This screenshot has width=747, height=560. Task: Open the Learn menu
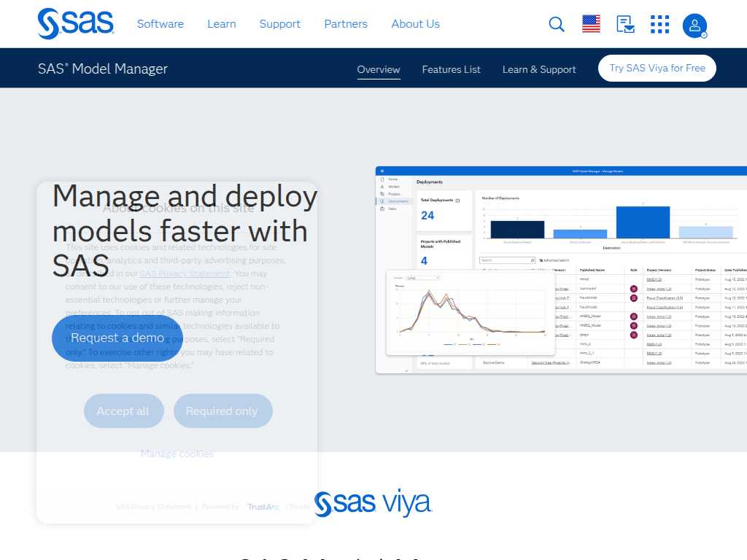coord(222,24)
